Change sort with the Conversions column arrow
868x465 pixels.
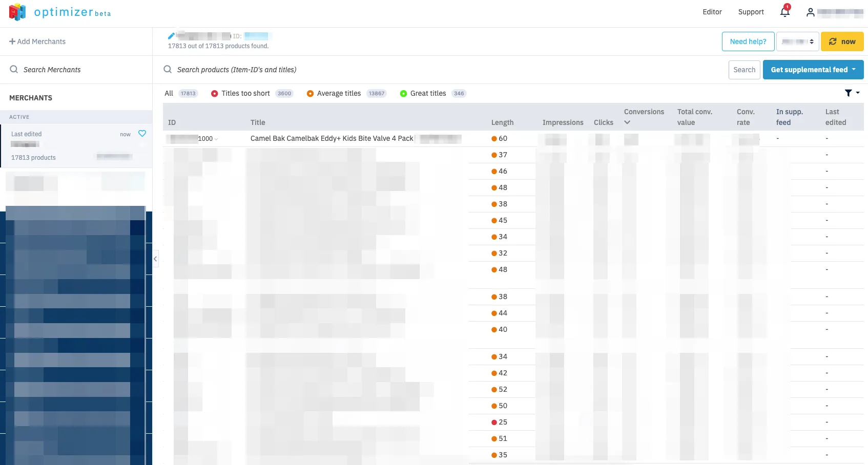(627, 122)
